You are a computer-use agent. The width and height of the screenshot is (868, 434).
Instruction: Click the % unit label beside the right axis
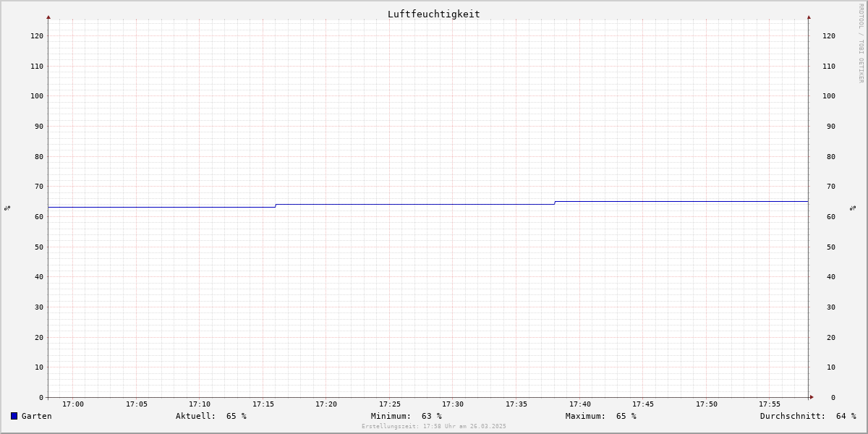(854, 208)
